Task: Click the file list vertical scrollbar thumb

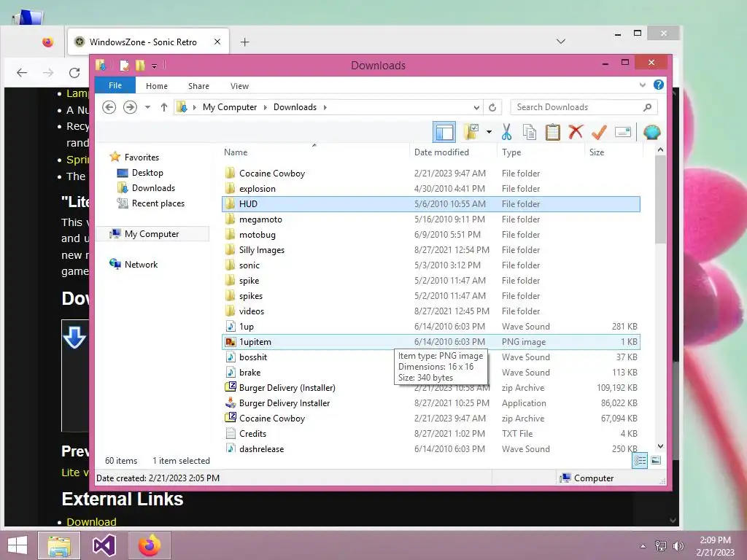Action: tap(660, 199)
